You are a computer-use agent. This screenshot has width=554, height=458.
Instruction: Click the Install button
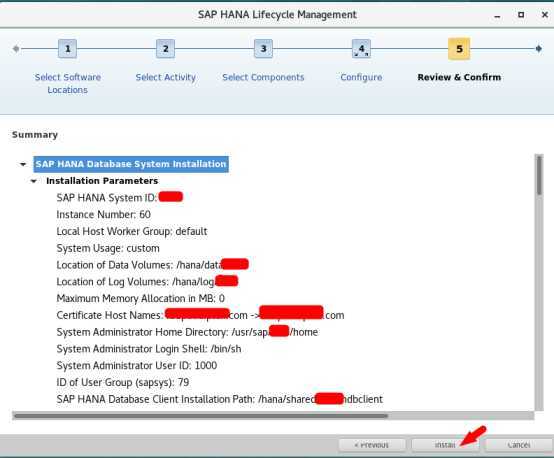click(x=445, y=445)
